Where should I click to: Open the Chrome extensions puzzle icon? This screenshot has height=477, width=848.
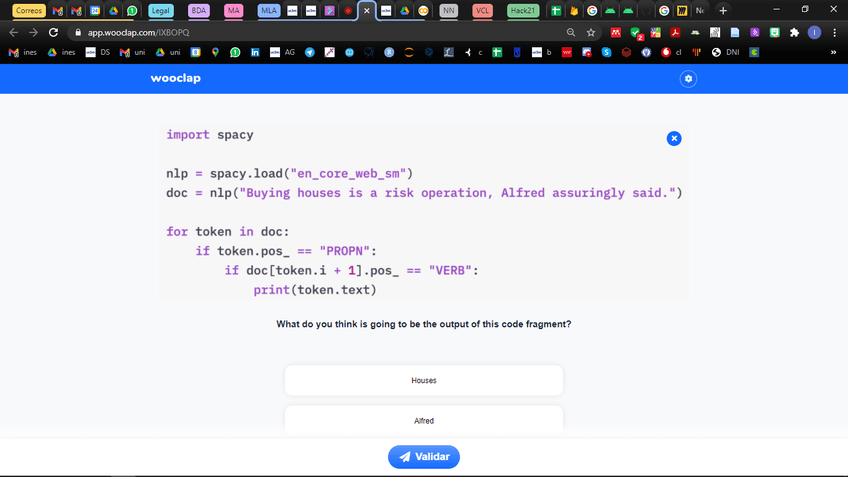tap(794, 32)
